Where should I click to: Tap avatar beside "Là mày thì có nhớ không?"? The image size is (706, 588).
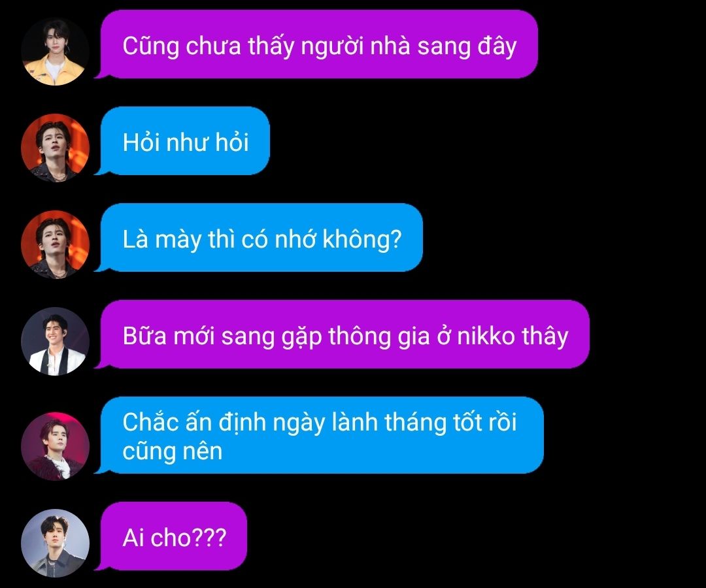[x=55, y=244]
